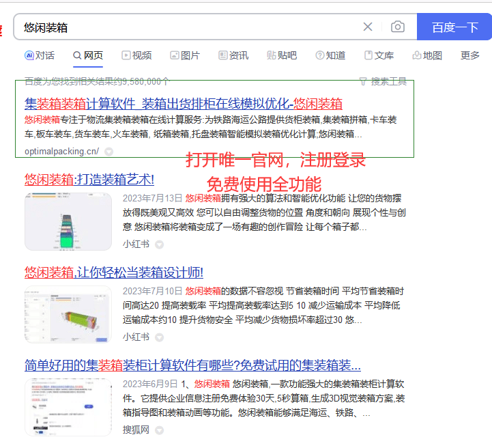This screenshot has width=492, height=448.
Task: Clear the search box with the X icon
Action: (x=368, y=27)
